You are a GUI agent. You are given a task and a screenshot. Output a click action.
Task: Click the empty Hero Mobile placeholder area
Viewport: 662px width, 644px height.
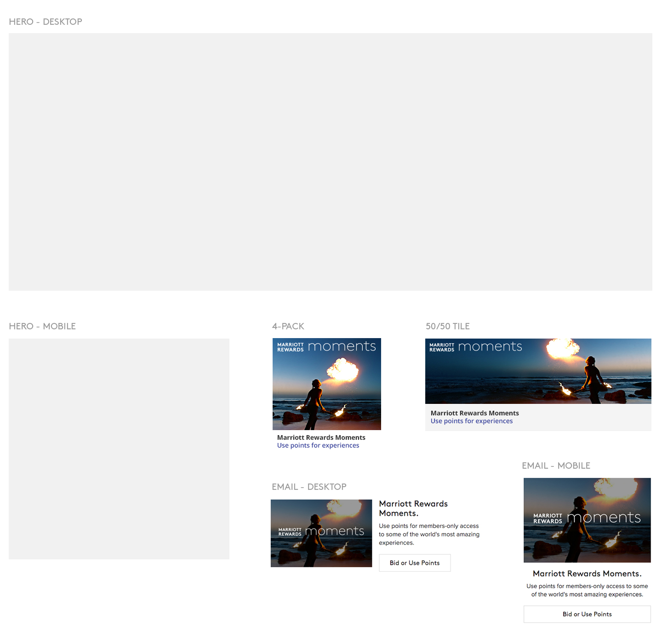pos(119,448)
